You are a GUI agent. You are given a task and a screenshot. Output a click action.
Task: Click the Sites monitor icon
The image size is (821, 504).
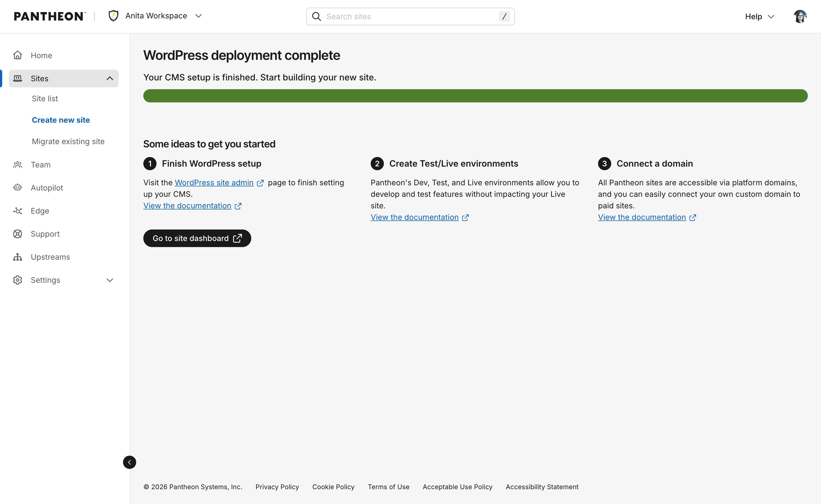(17, 78)
